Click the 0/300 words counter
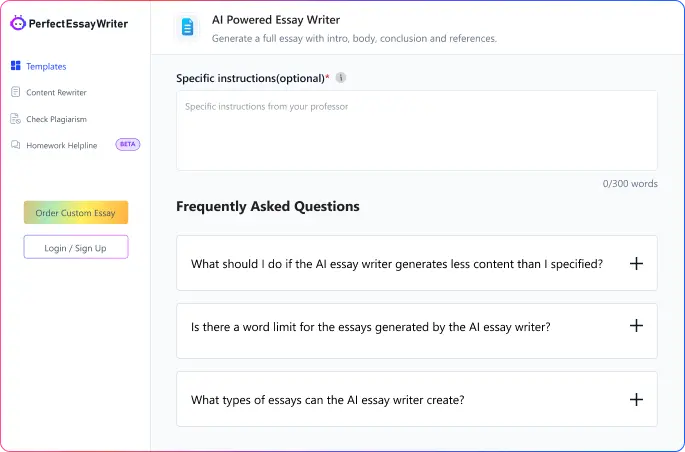 [x=629, y=184]
